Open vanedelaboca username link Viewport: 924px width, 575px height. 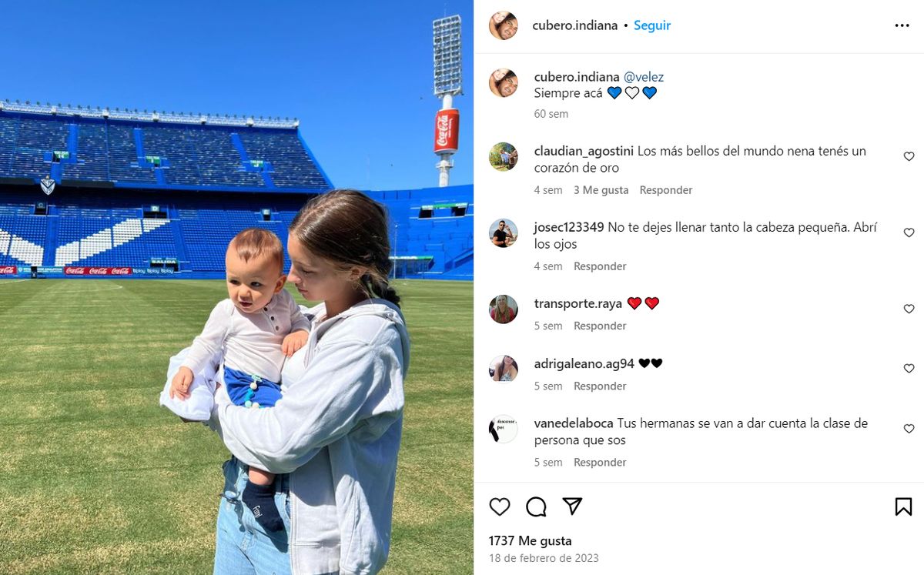tap(574, 423)
